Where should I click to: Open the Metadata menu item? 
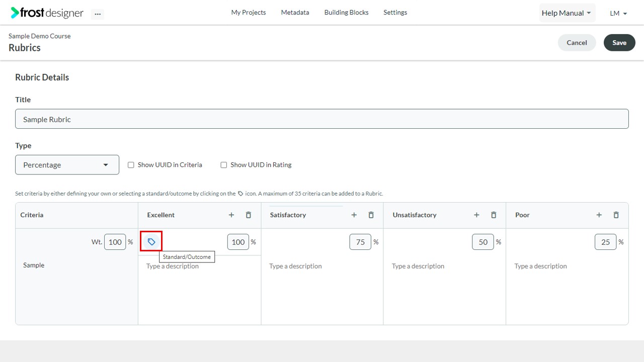click(295, 13)
